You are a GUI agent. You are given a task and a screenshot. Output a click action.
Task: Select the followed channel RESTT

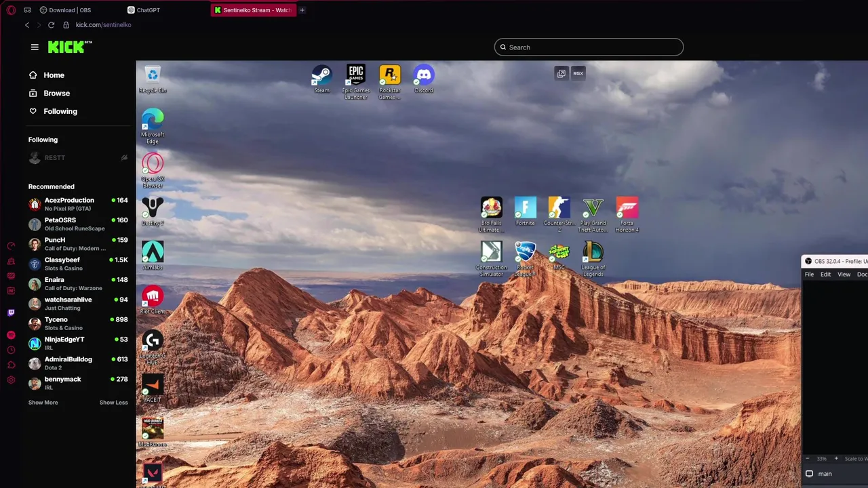click(x=78, y=158)
